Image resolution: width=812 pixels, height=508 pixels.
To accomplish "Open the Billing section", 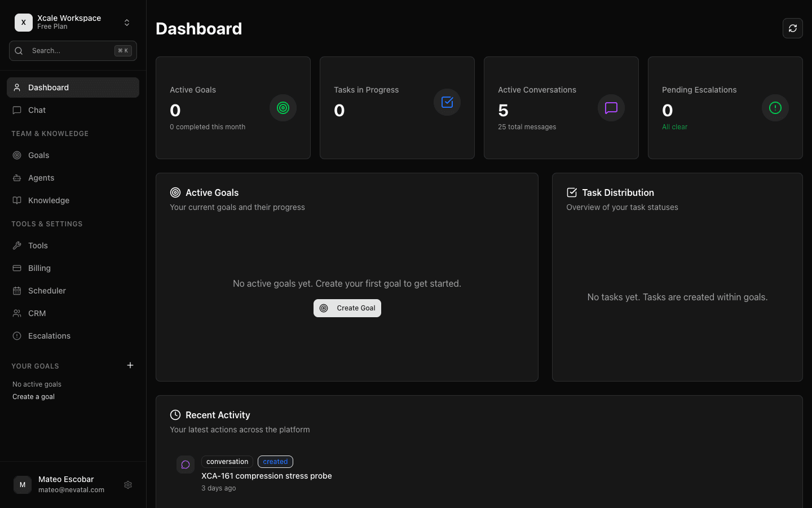I will click(41, 268).
